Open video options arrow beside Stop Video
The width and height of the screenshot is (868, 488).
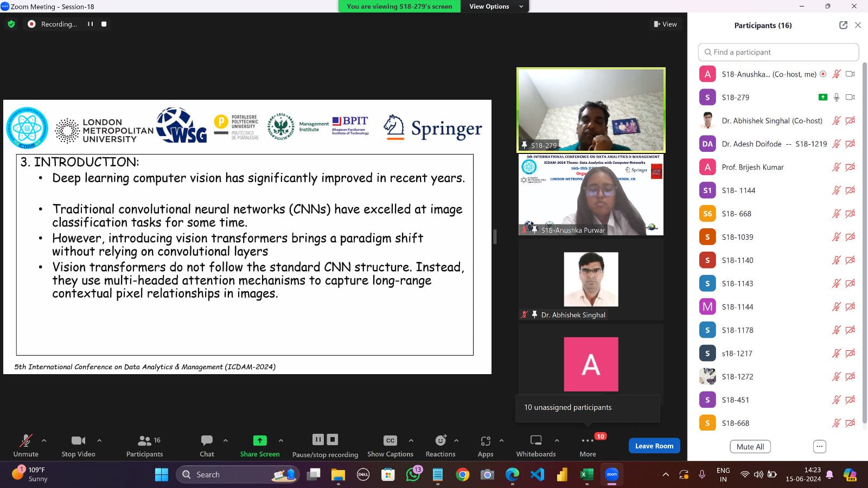(x=99, y=440)
